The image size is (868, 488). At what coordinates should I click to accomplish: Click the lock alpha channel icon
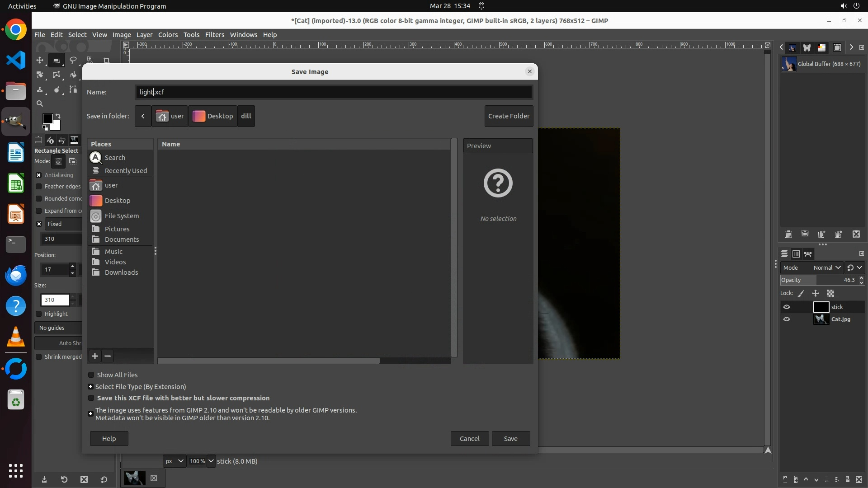[x=830, y=293]
